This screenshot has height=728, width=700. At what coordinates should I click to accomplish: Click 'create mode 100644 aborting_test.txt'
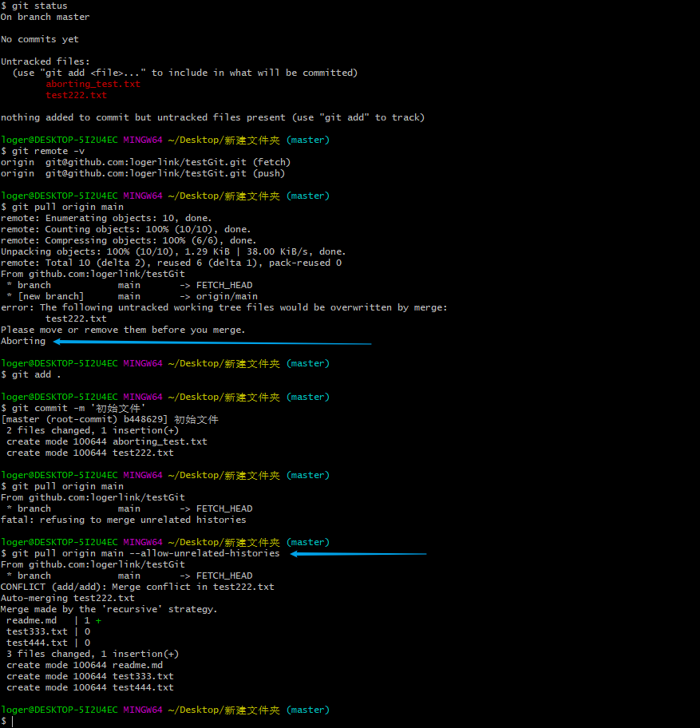[107, 441]
